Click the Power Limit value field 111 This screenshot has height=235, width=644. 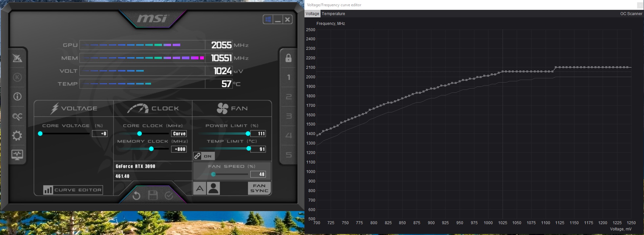coord(258,133)
